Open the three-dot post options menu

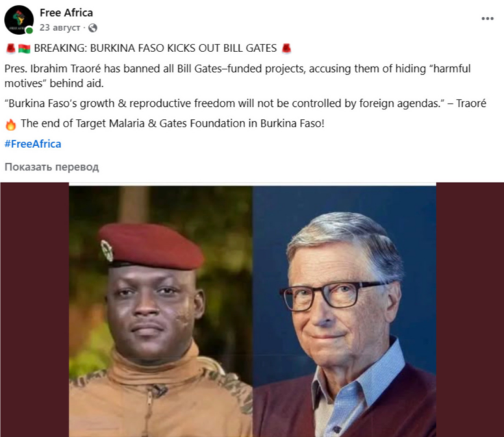pos(487,18)
